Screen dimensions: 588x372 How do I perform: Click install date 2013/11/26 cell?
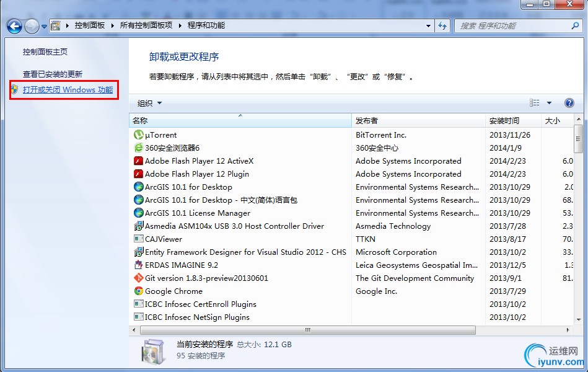tap(510, 135)
